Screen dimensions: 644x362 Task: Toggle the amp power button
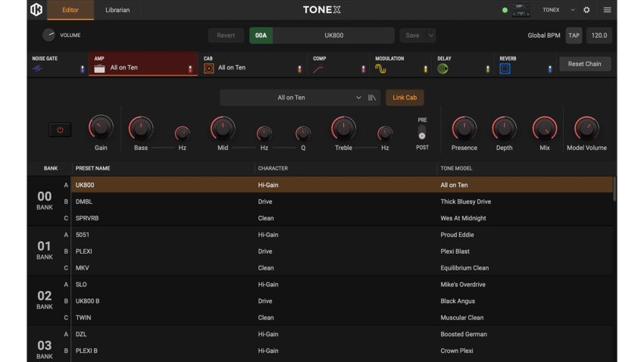pyautogui.click(x=60, y=130)
